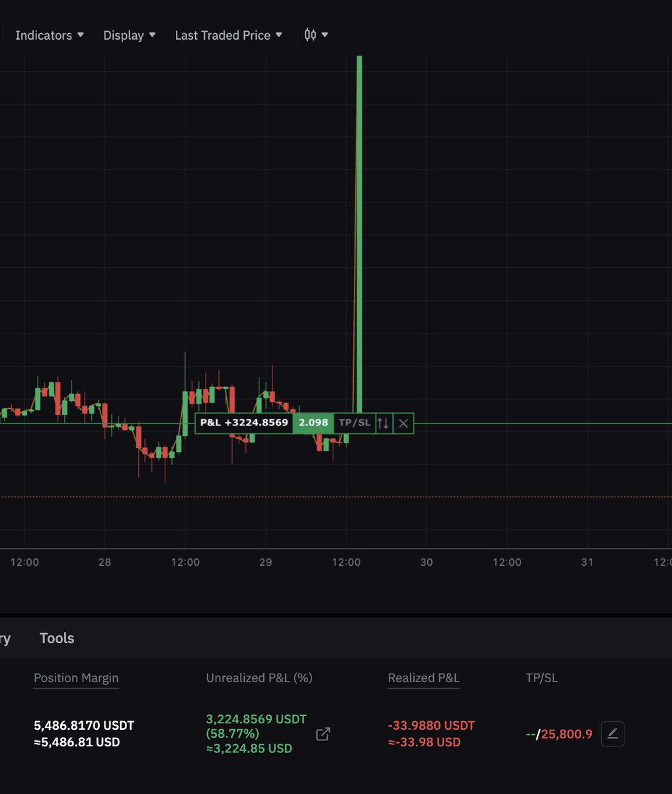The image size is (672, 794).
Task: Edit TP/SL with the pencil icon
Action: [x=612, y=734]
